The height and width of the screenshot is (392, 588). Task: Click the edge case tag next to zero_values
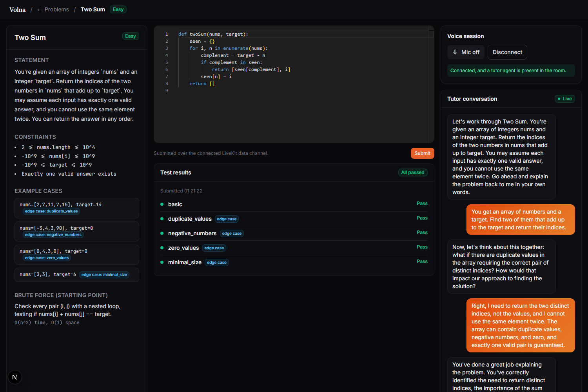[214, 248]
